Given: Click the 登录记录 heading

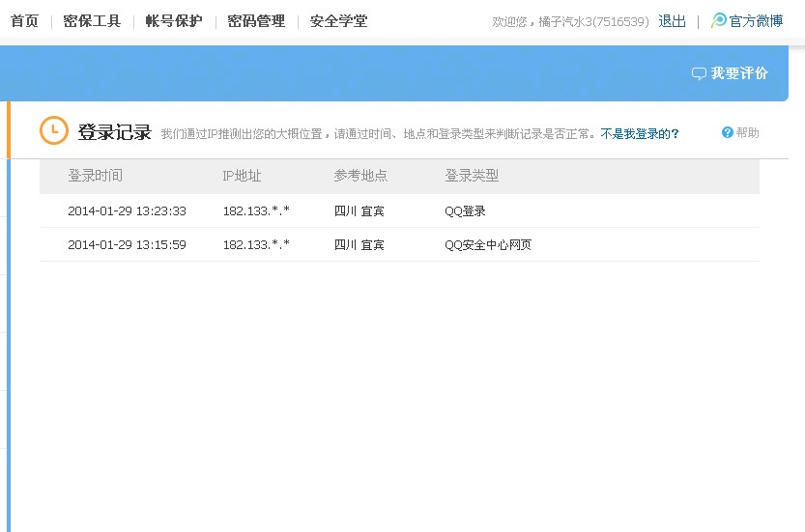Looking at the screenshot, I should click(x=114, y=132).
